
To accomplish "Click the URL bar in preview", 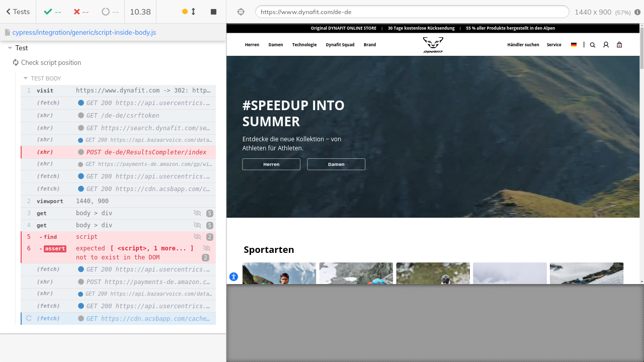I will (412, 12).
